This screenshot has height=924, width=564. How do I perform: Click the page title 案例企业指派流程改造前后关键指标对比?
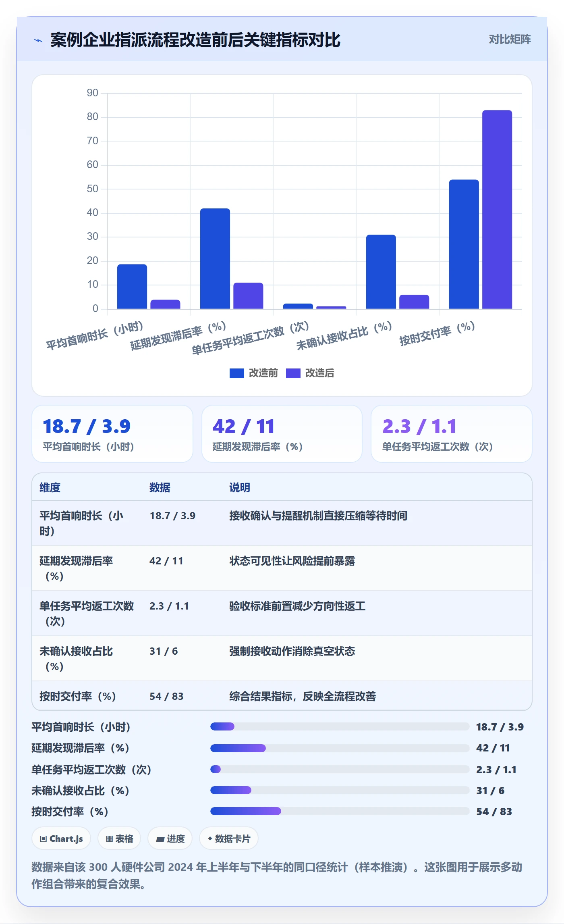[195, 40]
